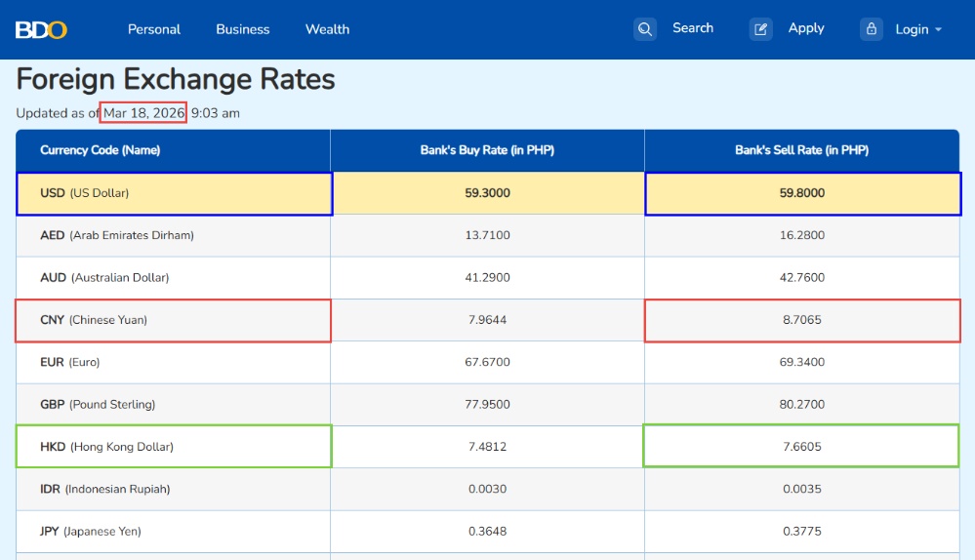Click the Apply pencil icon
The image size is (975, 560).
[x=761, y=29]
